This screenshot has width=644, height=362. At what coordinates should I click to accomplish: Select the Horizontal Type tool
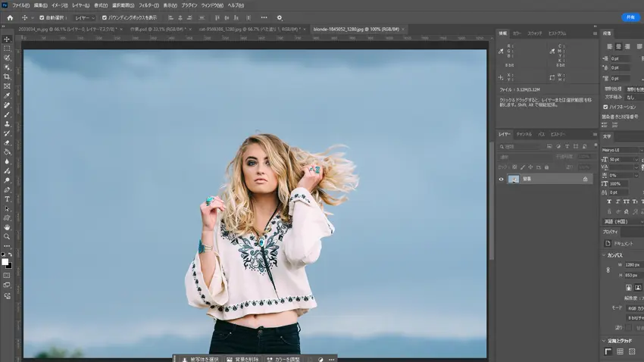point(7,199)
